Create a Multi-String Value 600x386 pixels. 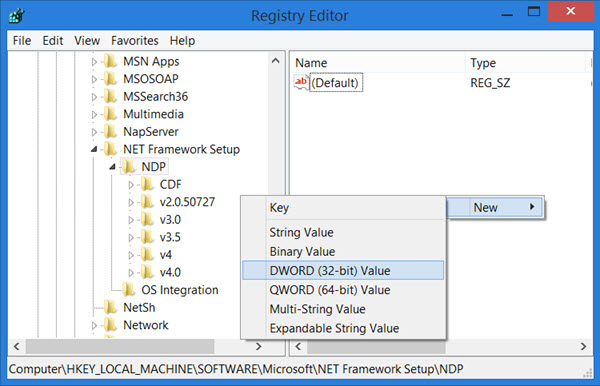point(343,309)
